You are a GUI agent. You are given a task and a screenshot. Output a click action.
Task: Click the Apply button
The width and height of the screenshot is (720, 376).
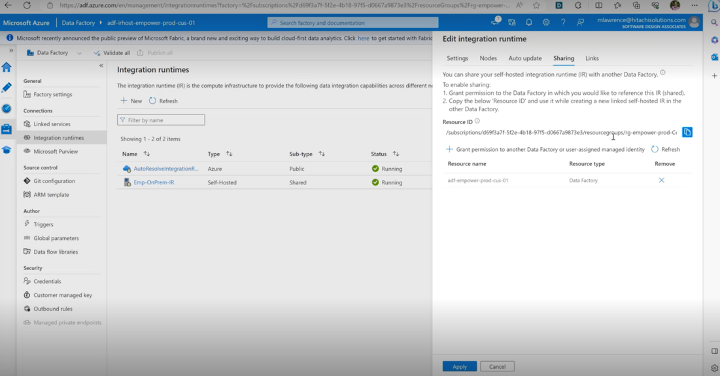click(x=460, y=366)
